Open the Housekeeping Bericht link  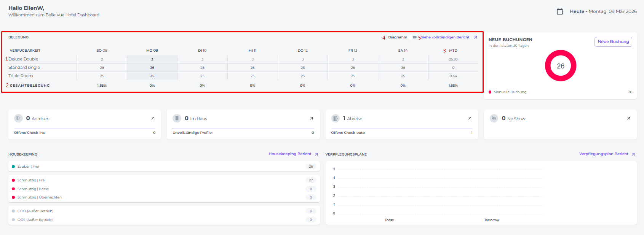tap(290, 154)
